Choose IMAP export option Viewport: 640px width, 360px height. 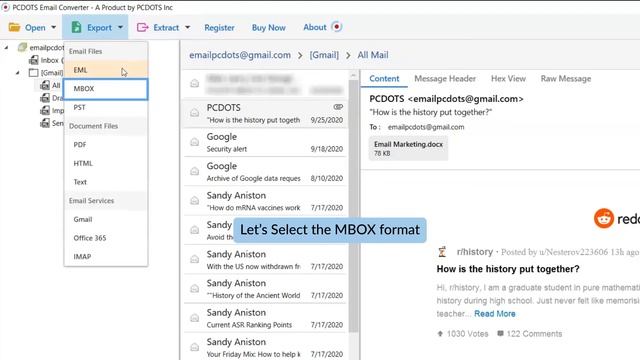106,256
